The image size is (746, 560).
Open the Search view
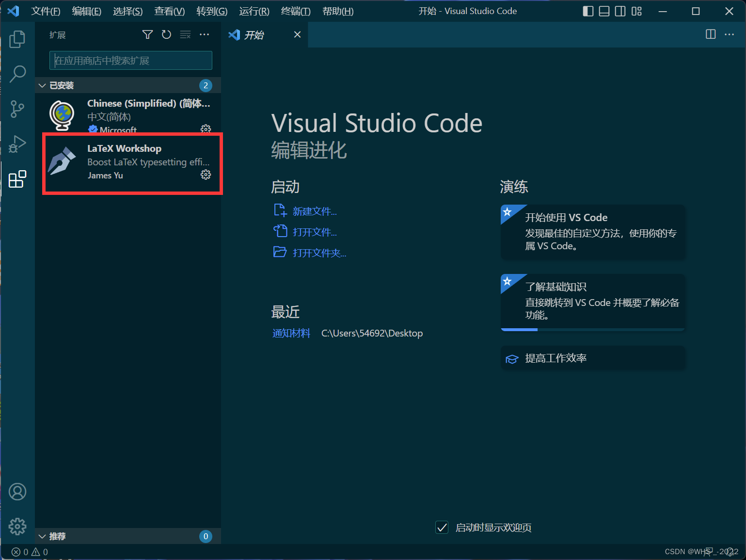point(17,74)
